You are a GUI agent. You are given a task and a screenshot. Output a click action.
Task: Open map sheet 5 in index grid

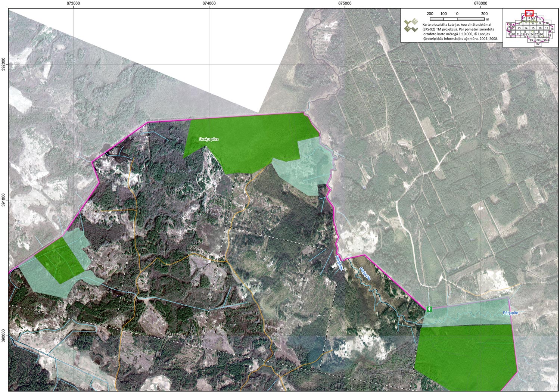(540, 19)
